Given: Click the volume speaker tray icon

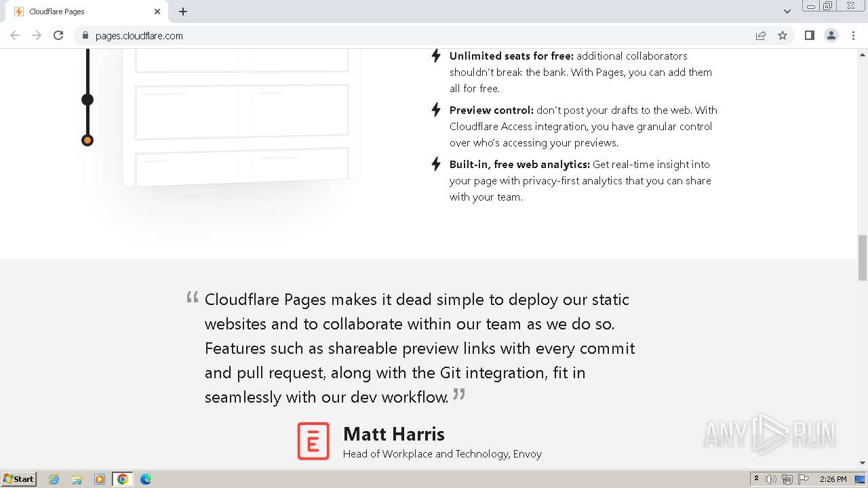Looking at the screenshot, I should click(x=771, y=479).
